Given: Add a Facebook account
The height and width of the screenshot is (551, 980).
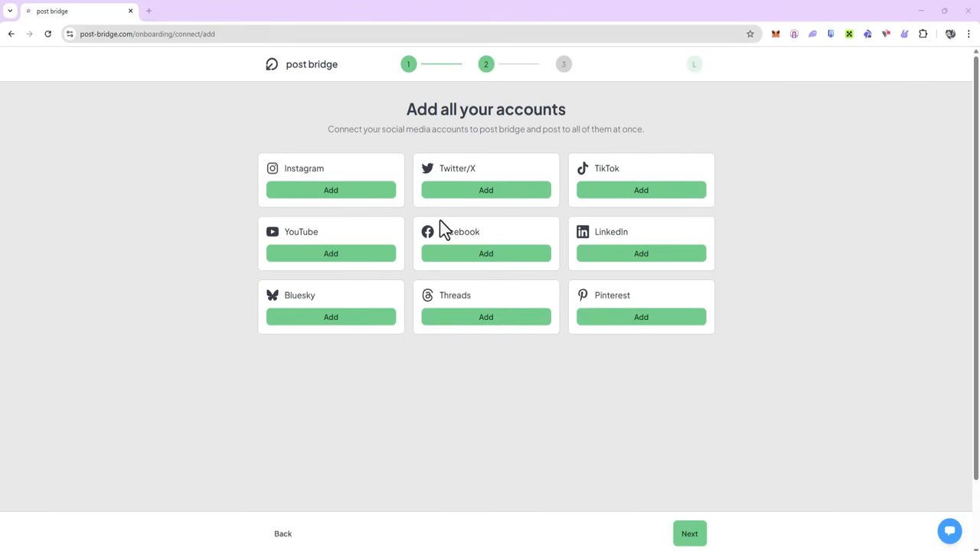Looking at the screenshot, I should (x=486, y=253).
